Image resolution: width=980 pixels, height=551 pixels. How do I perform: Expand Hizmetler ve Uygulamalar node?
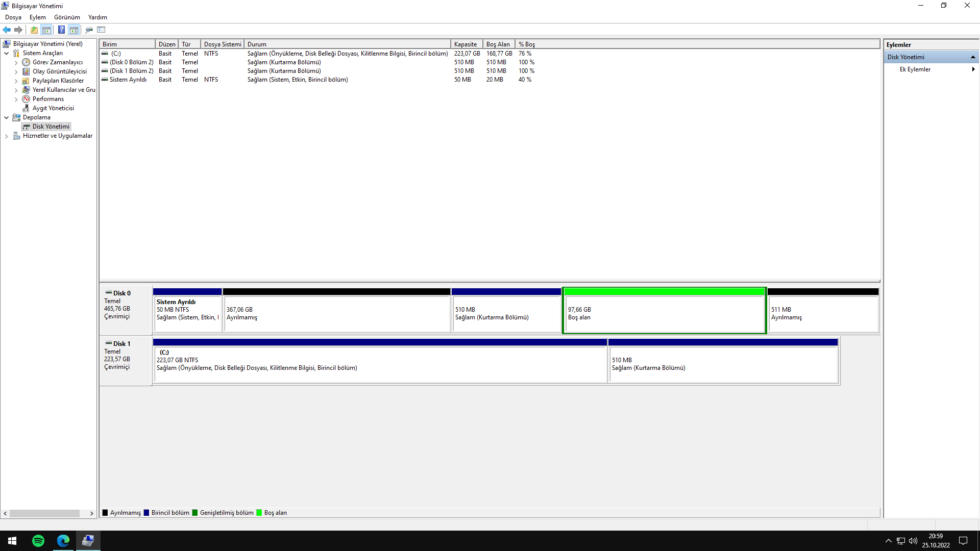pyautogui.click(x=6, y=136)
